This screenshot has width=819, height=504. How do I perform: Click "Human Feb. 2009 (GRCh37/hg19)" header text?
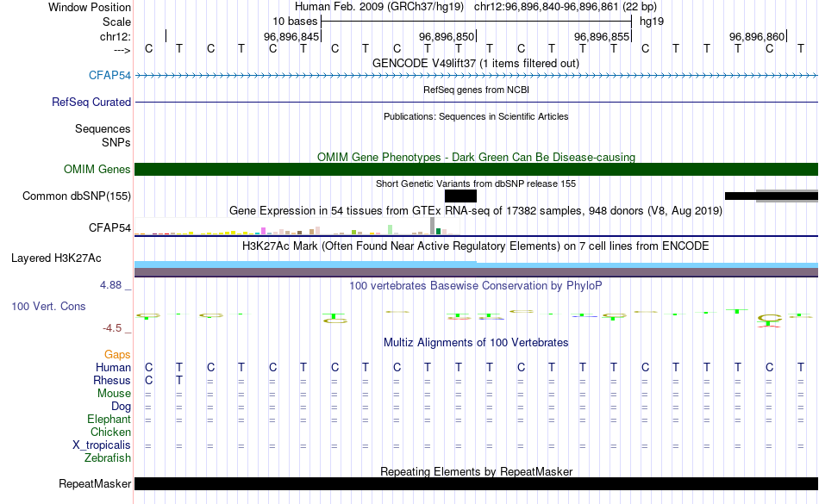point(379,7)
